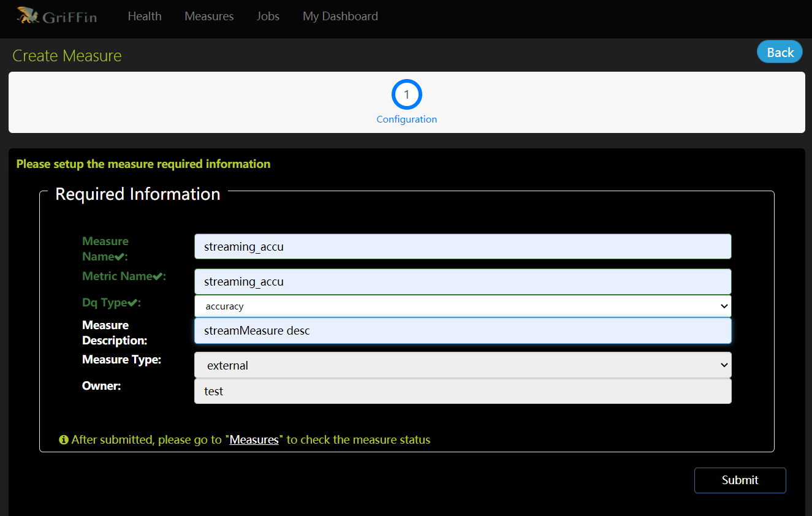
Task: Switch to the Jobs section
Action: pyautogui.click(x=268, y=16)
